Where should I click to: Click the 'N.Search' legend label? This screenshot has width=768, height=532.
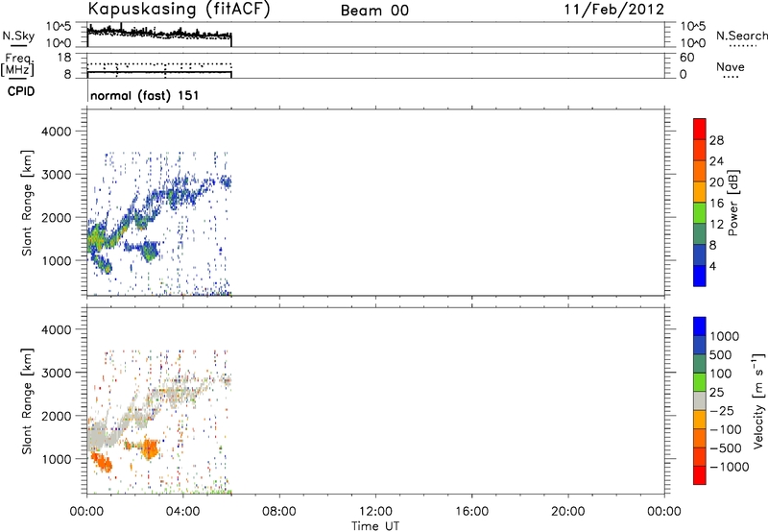point(741,36)
